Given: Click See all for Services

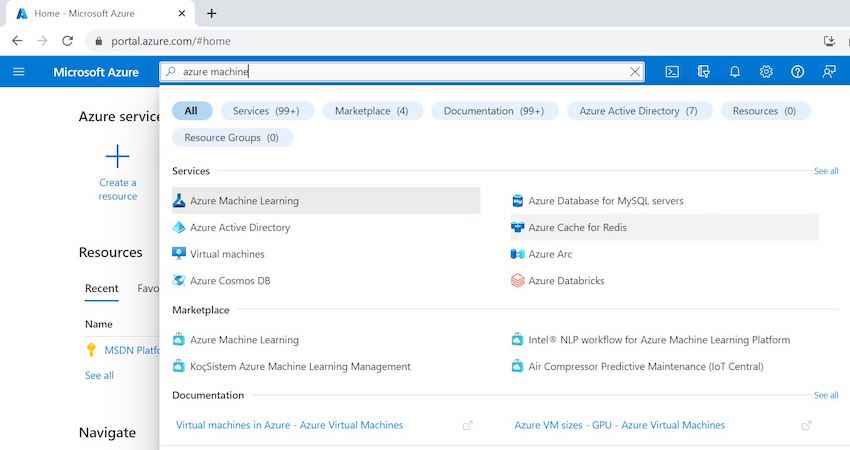Looking at the screenshot, I should click(x=826, y=171).
